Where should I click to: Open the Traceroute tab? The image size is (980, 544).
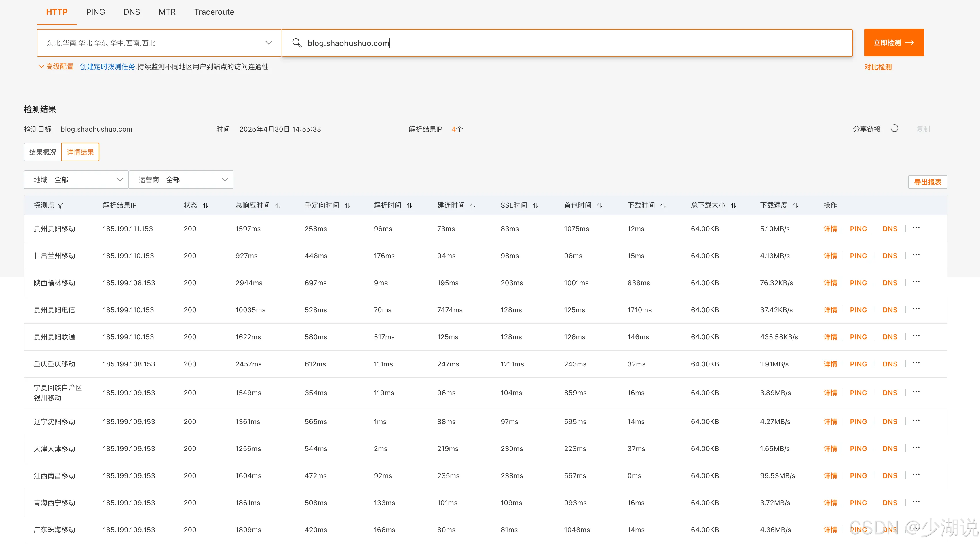214,12
